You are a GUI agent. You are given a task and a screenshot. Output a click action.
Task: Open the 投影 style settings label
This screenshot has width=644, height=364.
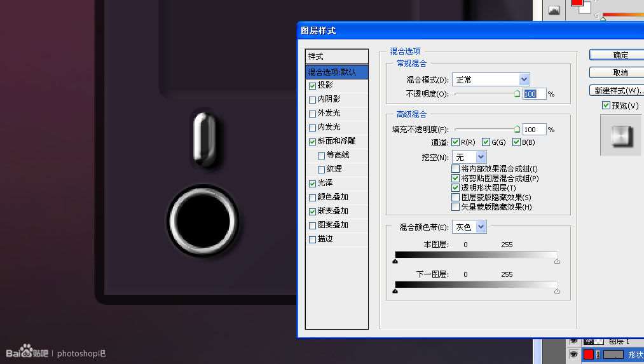tap(325, 85)
